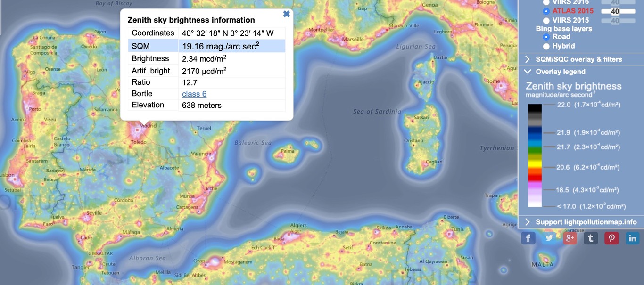Click the Ratio 12.7 value
Screen dimensions: 644x285
pyautogui.click(x=189, y=82)
